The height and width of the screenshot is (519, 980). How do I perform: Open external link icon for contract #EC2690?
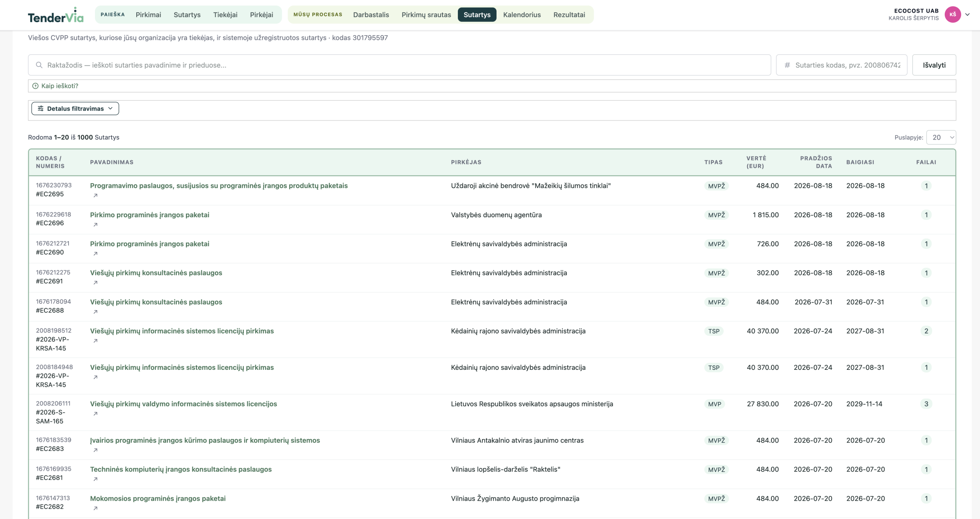96,254
